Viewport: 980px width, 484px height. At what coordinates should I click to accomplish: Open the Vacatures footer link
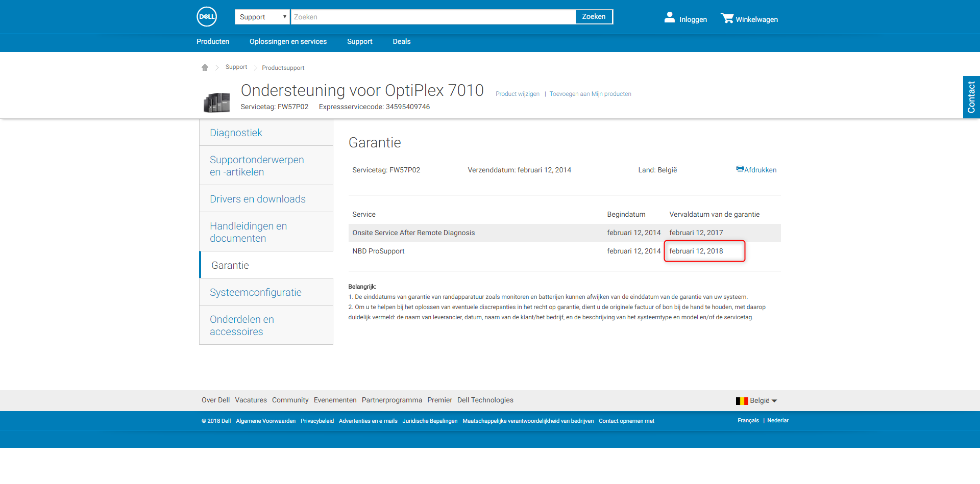tap(251, 400)
